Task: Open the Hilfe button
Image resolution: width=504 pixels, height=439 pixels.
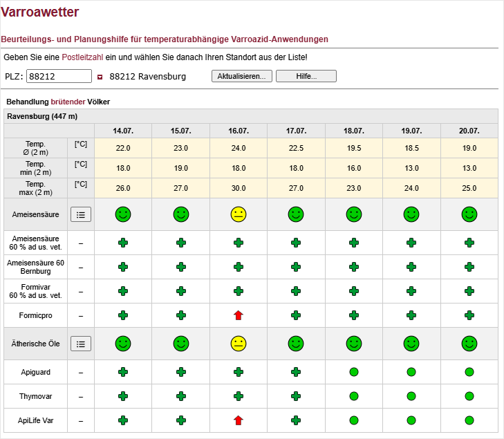Action: pyautogui.click(x=306, y=76)
